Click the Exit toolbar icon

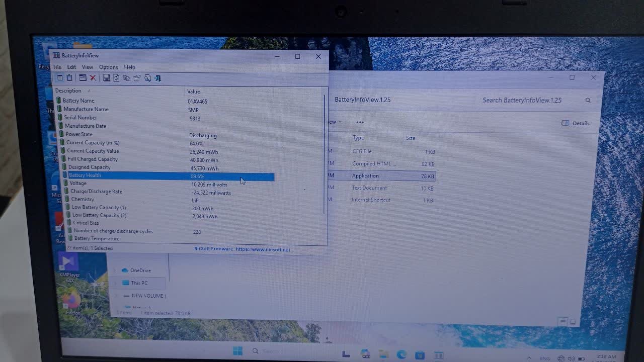158,78
